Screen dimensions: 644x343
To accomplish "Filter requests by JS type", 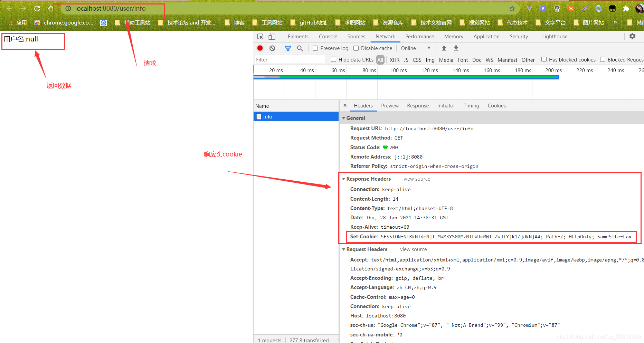I will 406,60.
